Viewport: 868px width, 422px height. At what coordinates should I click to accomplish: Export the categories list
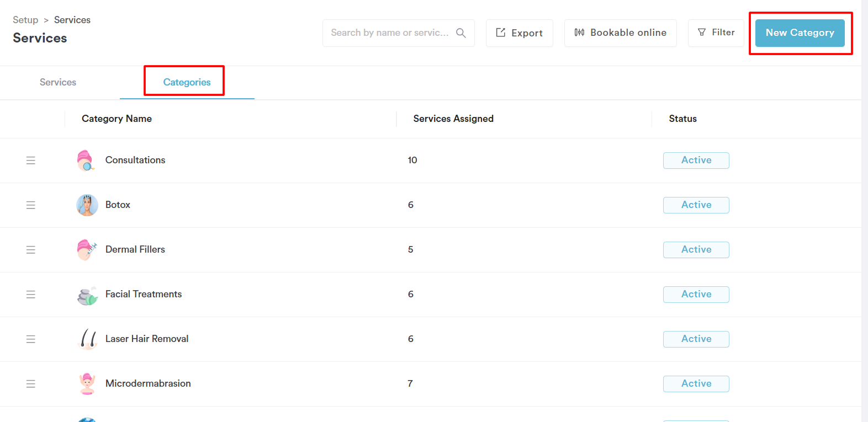point(519,33)
